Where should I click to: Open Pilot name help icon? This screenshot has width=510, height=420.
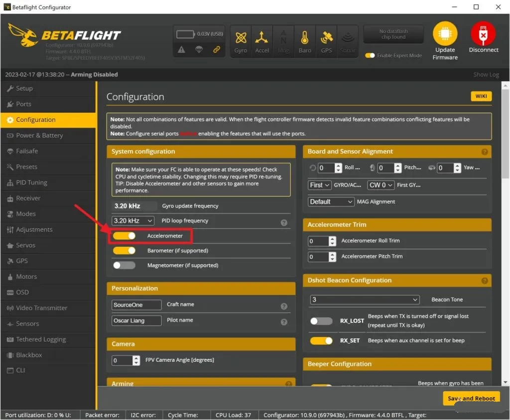[284, 322]
